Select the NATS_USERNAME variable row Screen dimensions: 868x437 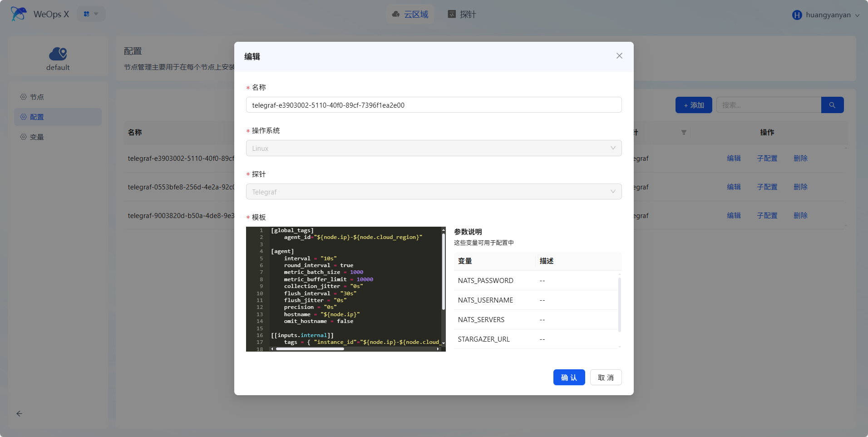click(536, 300)
